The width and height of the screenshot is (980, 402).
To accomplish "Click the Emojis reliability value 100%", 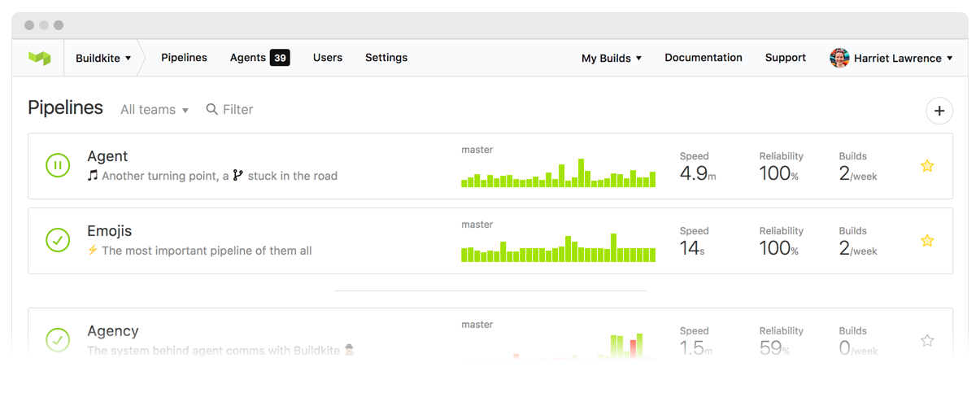I will (779, 248).
